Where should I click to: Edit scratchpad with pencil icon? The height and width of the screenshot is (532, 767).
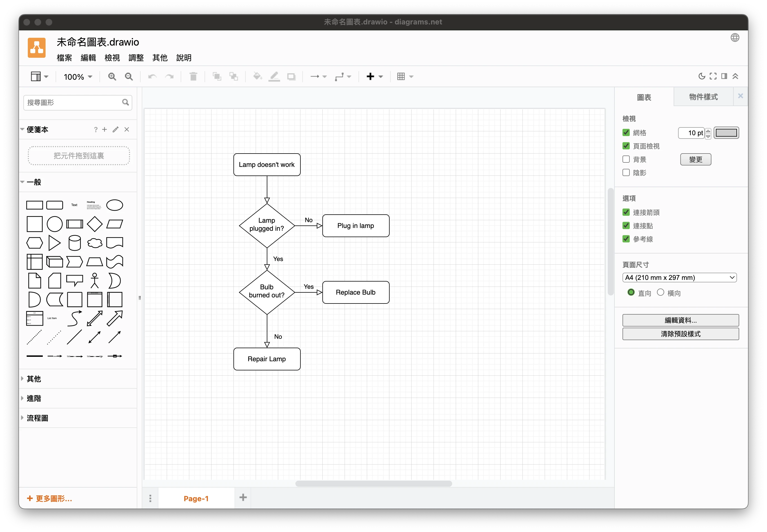(x=115, y=130)
